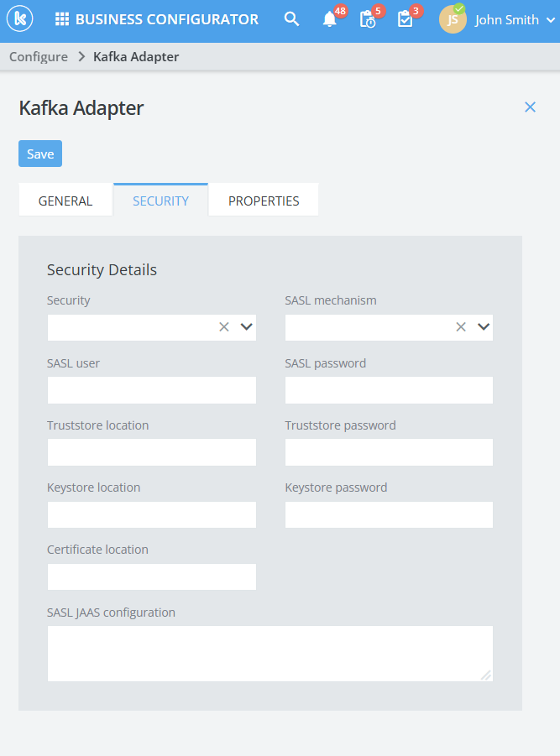Close the Kafka Adapter panel
This screenshot has height=756, width=560.
pyautogui.click(x=530, y=107)
